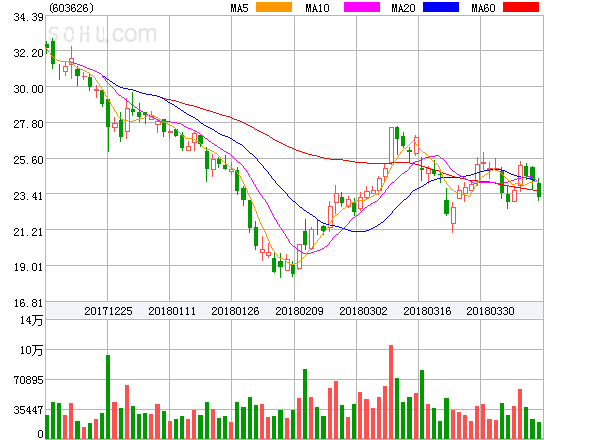This screenshot has width=600, height=440.
Task: Click the 20180330 date label
Action: [x=490, y=311]
